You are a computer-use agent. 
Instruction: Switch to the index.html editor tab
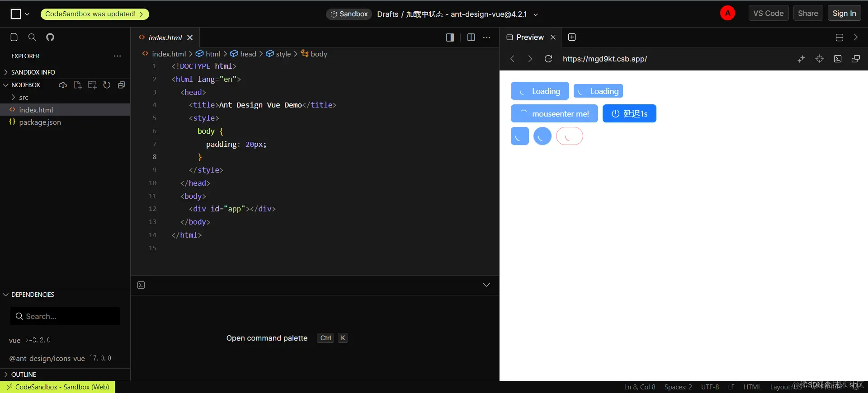pos(165,37)
